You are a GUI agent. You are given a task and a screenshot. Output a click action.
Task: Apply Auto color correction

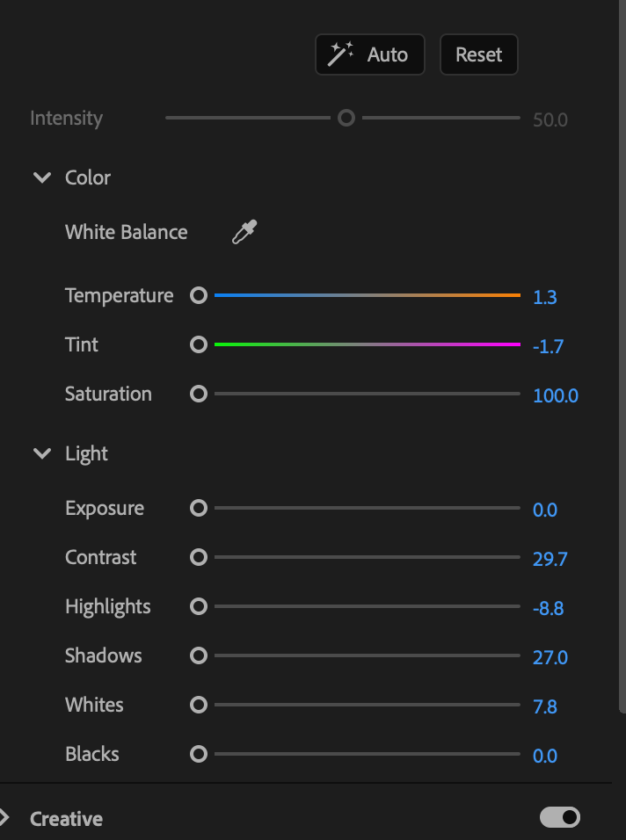[x=369, y=54]
